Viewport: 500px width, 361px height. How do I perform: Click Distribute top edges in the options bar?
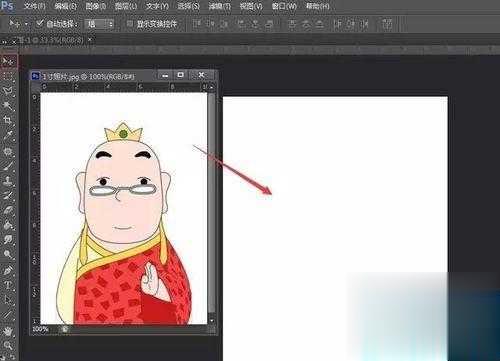click(292, 23)
